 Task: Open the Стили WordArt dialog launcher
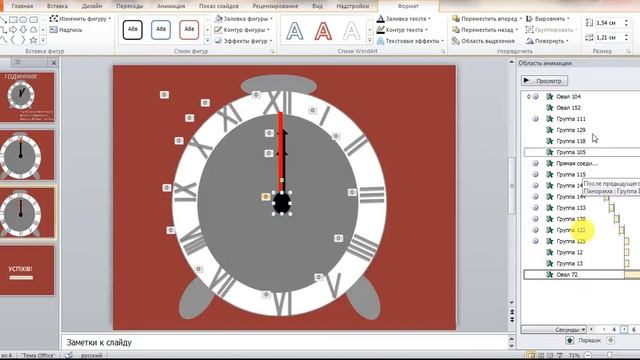point(443,52)
